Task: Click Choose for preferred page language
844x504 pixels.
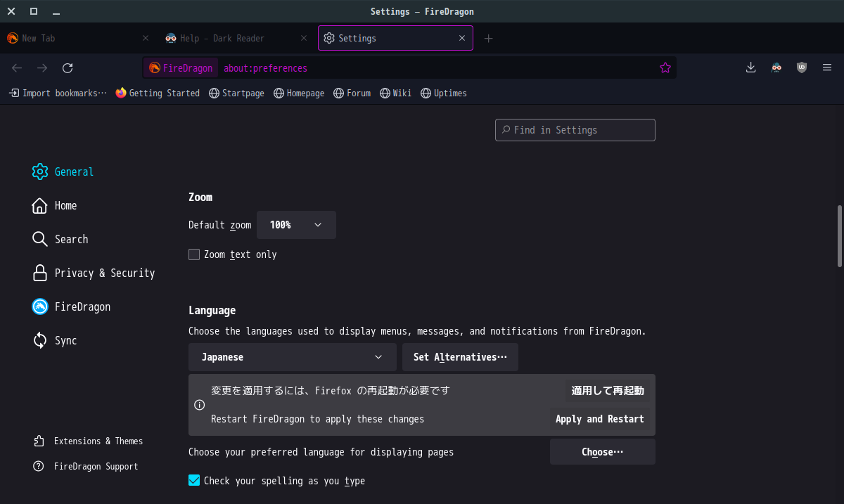Action: coord(603,452)
